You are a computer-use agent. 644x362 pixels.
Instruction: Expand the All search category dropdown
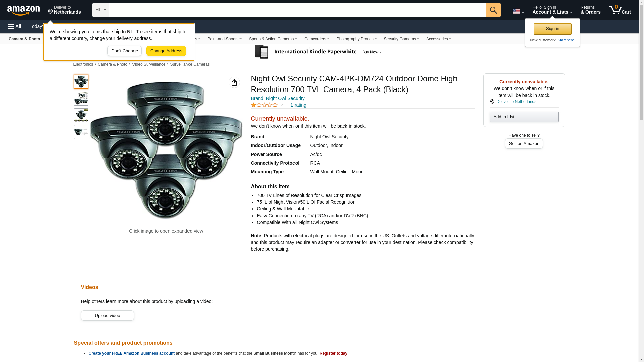click(100, 10)
